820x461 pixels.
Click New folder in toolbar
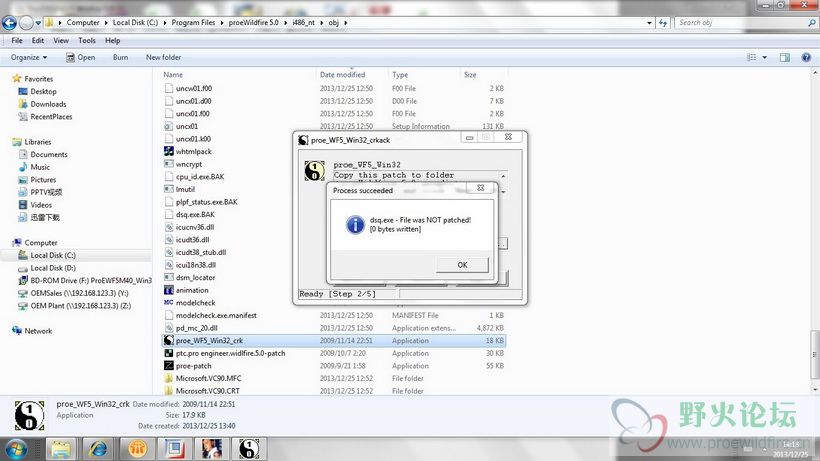click(x=163, y=57)
